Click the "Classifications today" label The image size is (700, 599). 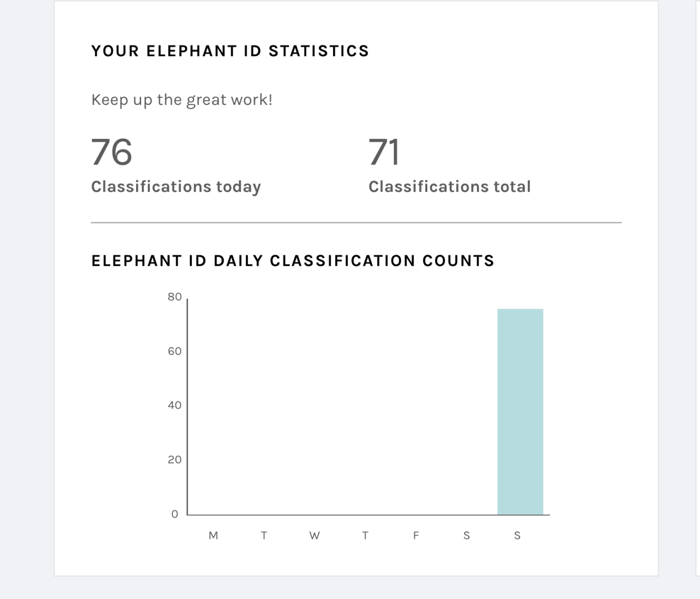coord(176,187)
